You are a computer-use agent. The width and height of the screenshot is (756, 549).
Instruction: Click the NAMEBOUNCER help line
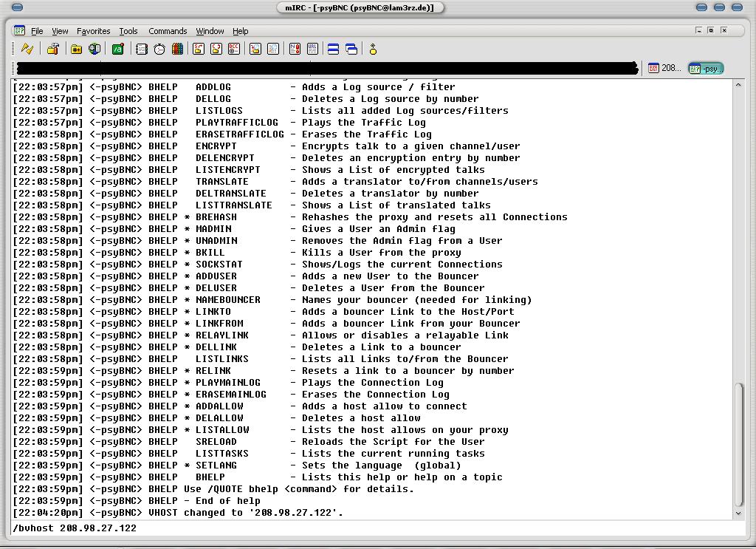pyautogui.click(x=272, y=299)
